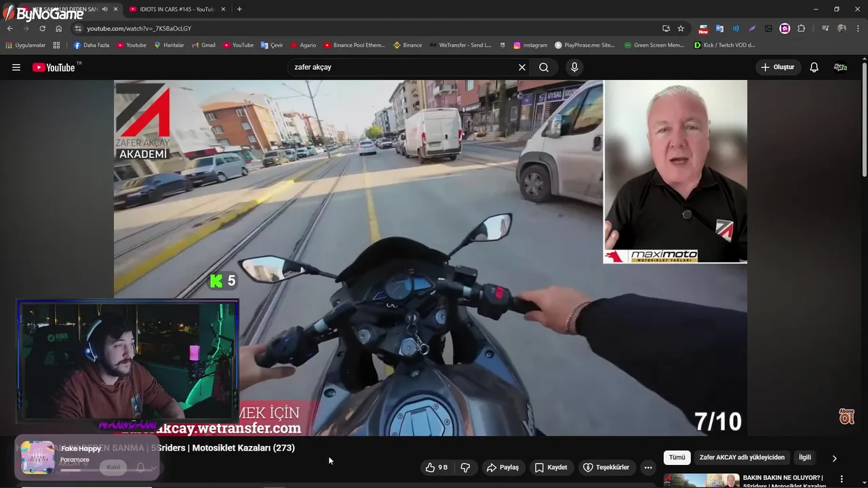Viewport: 868px width, 488px height.
Task: Share the video with Paylaş
Action: coord(502,467)
